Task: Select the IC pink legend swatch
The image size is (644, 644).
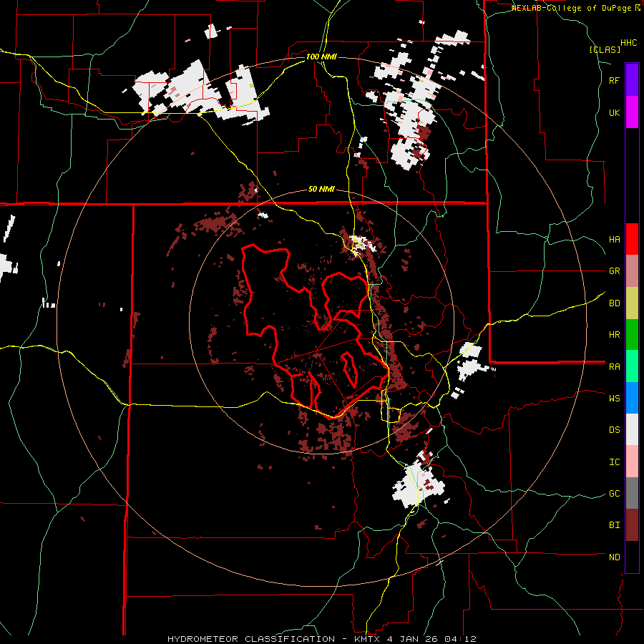Action: point(632,462)
